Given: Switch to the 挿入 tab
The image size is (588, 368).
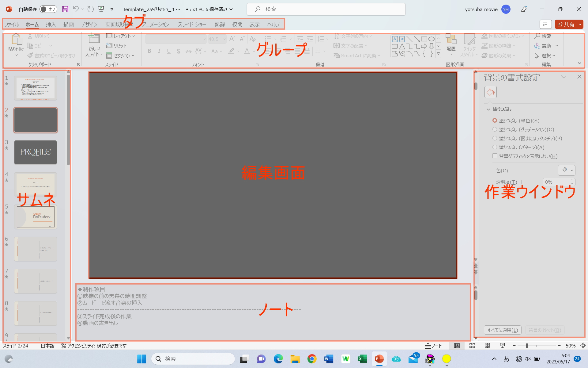Looking at the screenshot, I should pos(51,24).
